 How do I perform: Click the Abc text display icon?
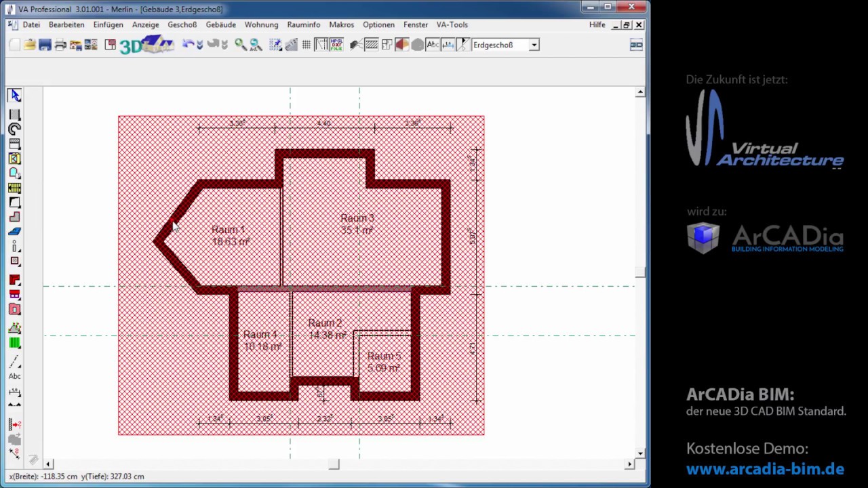point(433,45)
